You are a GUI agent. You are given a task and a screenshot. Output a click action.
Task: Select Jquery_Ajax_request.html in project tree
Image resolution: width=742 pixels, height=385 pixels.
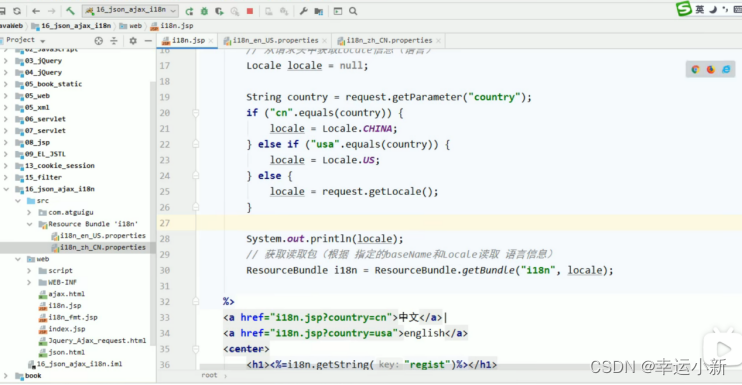[93, 341]
